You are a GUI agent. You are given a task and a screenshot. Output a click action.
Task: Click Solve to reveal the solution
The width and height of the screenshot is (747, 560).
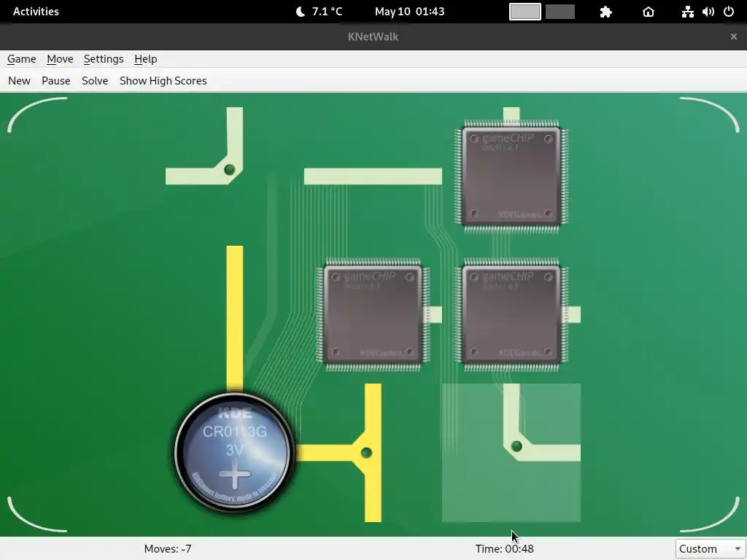(95, 81)
